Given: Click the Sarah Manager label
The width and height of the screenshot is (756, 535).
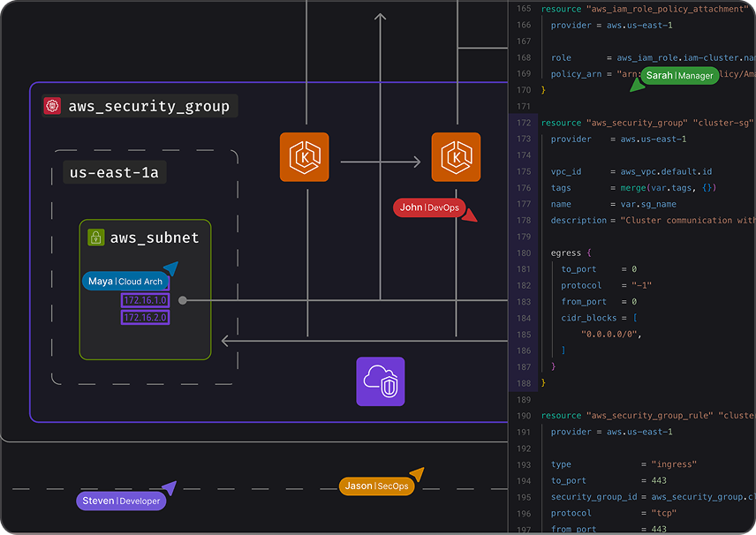Looking at the screenshot, I should 679,76.
